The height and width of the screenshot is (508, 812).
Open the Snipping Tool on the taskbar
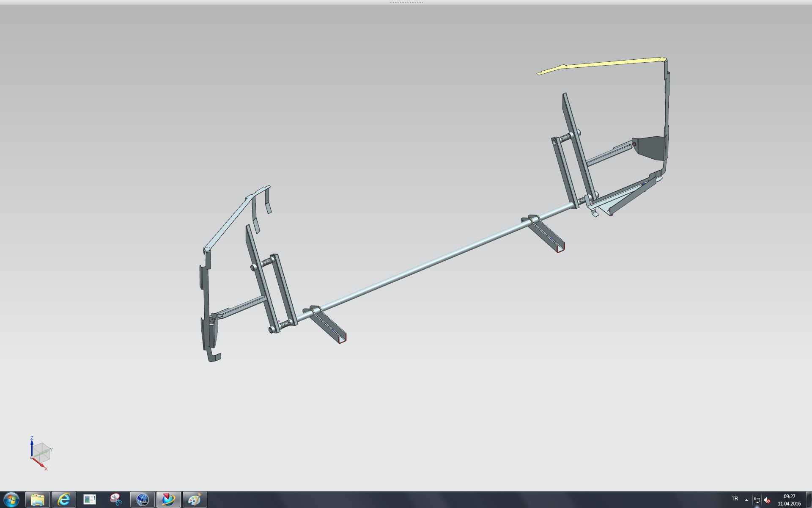click(x=116, y=500)
